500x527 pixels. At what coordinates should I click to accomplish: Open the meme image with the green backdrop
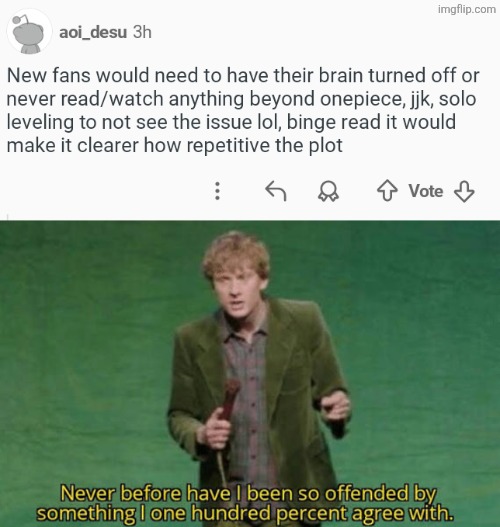coord(250,374)
